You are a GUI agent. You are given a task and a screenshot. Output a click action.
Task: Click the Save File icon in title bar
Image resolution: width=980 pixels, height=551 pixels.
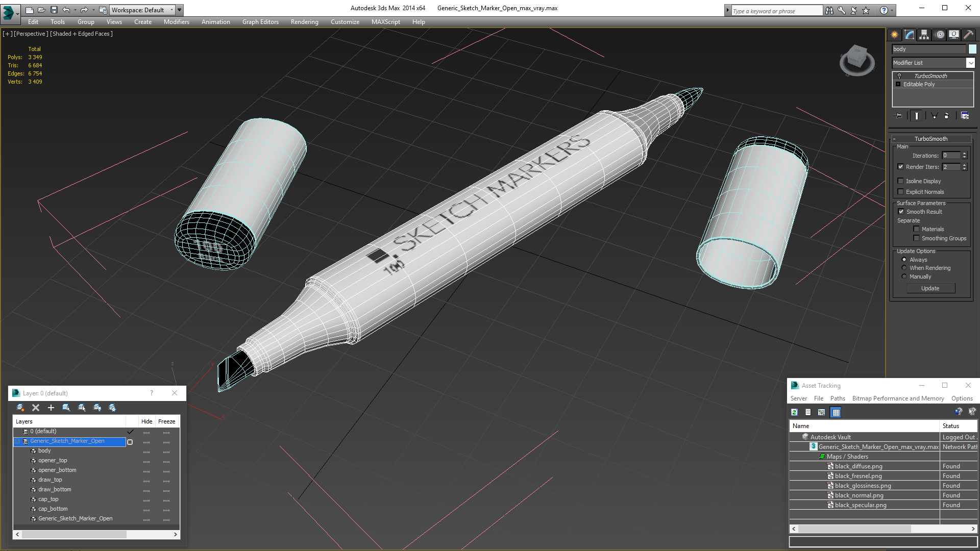point(54,10)
